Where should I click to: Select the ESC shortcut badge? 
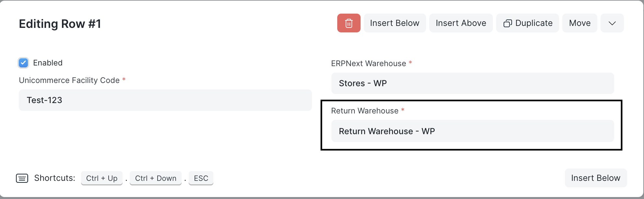coord(201,178)
